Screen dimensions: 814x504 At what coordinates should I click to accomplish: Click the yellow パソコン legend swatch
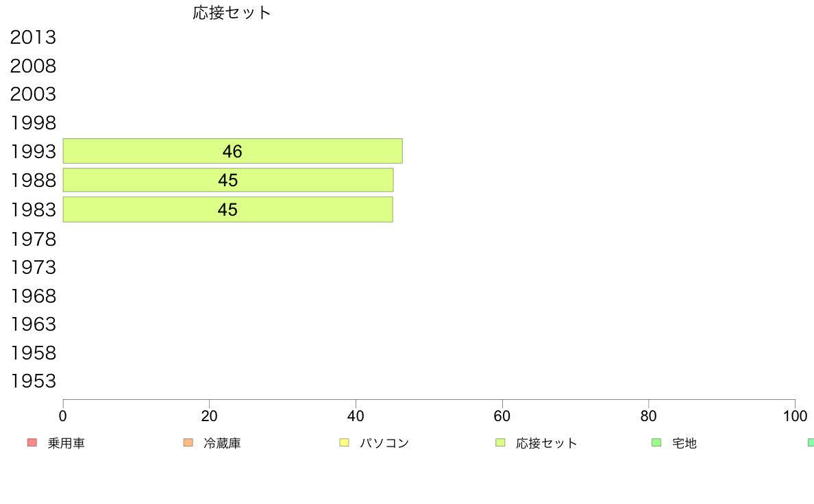tap(344, 442)
